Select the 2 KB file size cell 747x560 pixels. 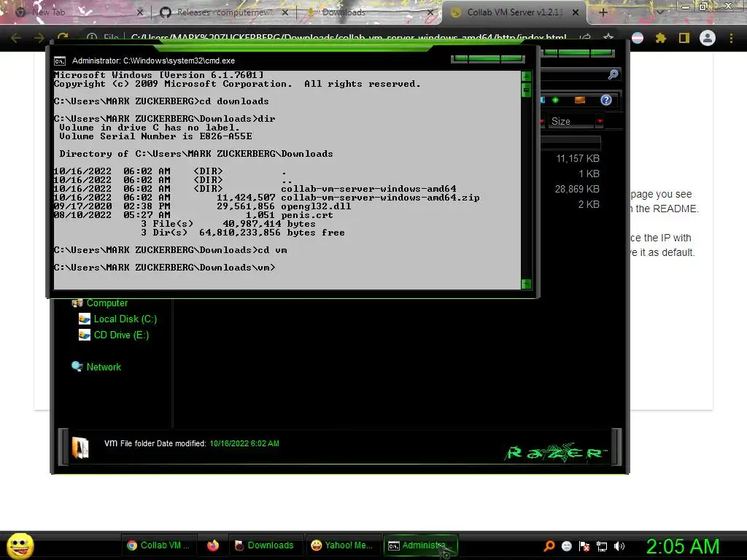pyautogui.click(x=589, y=204)
